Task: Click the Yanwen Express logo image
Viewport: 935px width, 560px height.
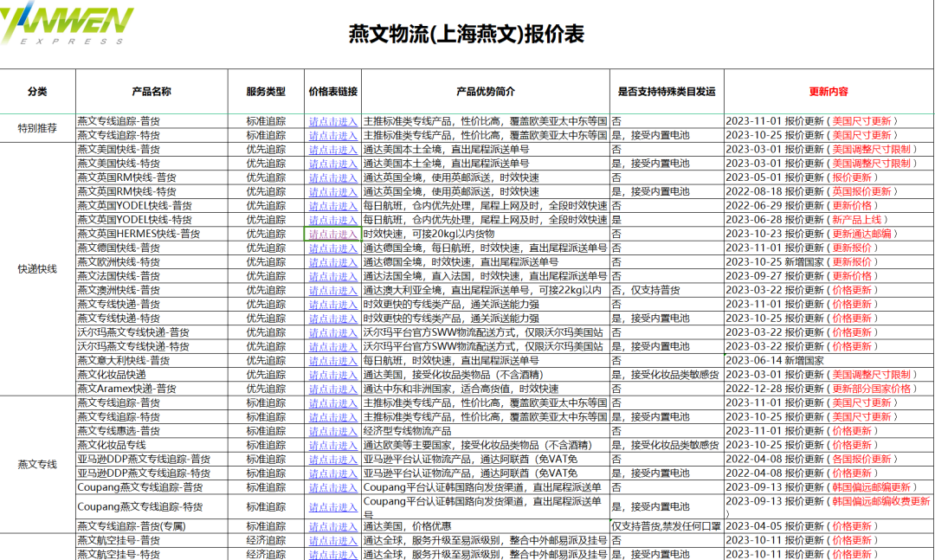Action: click(66, 23)
